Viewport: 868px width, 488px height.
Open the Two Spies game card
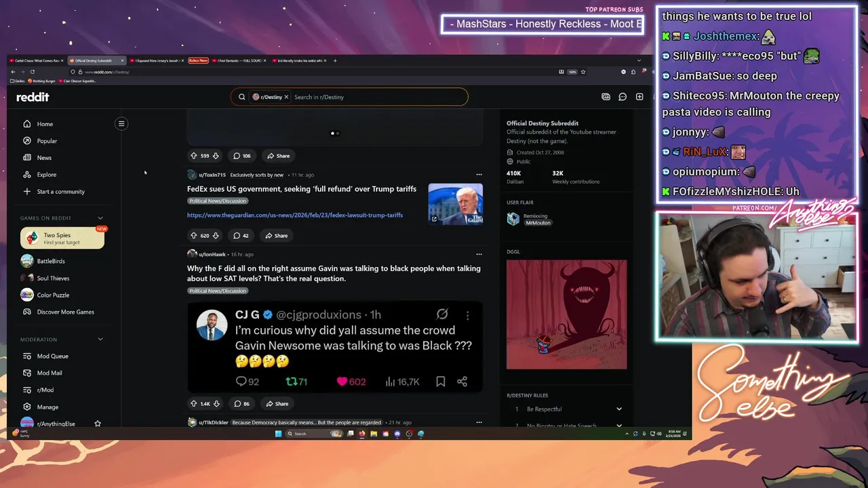[x=62, y=238]
